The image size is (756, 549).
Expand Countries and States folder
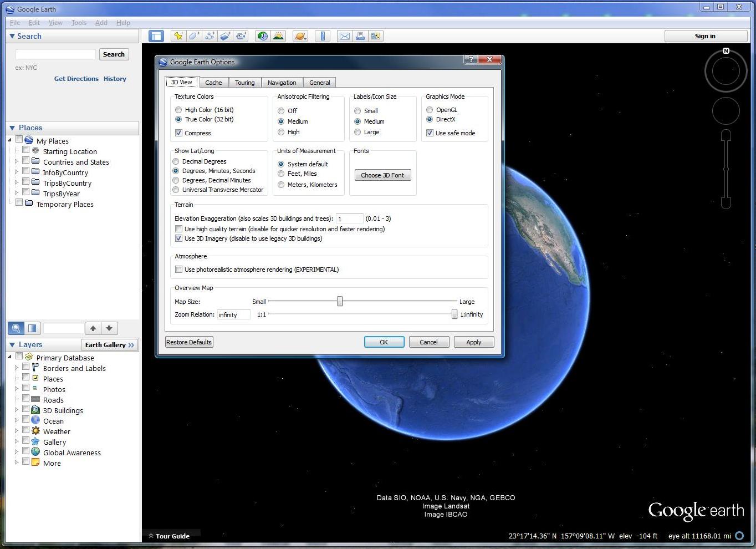pos(17,161)
